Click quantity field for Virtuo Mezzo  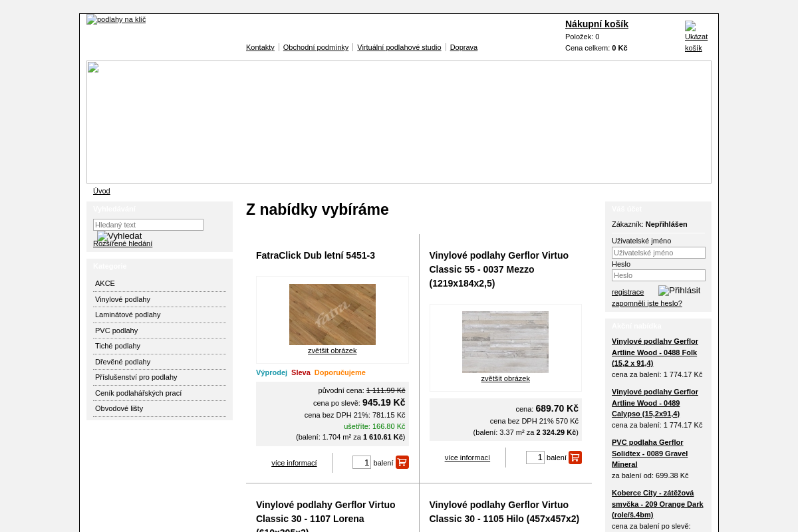point(535,458)
